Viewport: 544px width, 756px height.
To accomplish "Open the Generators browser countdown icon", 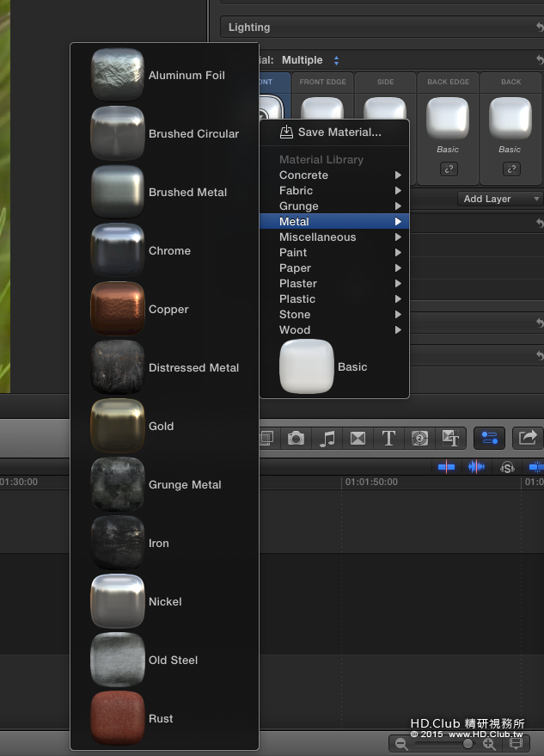I will coord(419,439).
